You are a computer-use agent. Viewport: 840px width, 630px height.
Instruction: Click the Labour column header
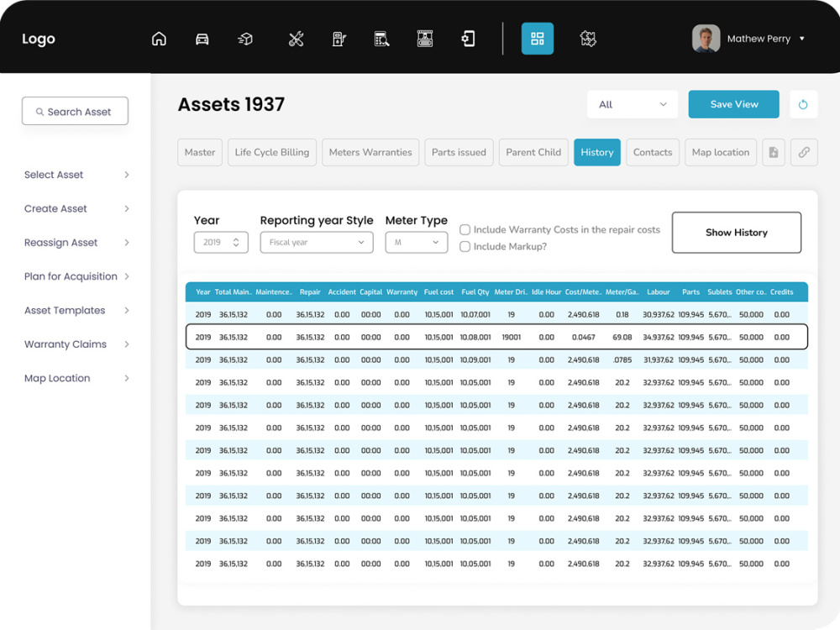click(x=659, y=292)
